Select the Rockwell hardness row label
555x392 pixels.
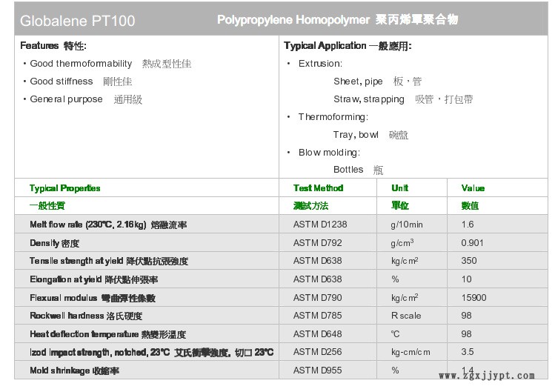tap(82, 316)
